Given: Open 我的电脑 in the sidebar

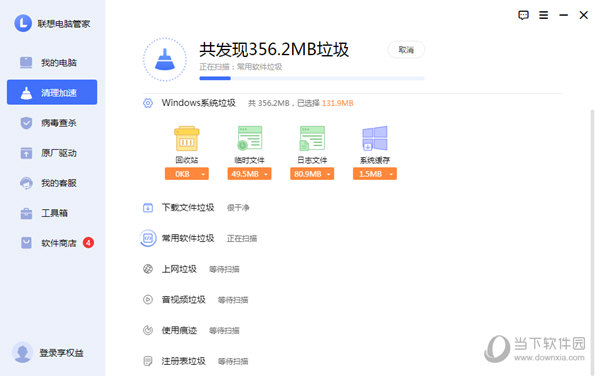Looking at the screenshot, I should (52, 62).
